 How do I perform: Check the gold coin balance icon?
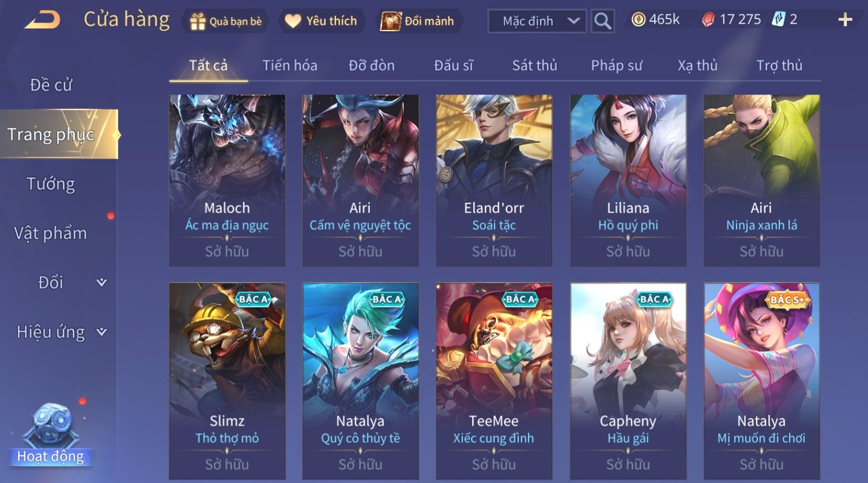638,20
